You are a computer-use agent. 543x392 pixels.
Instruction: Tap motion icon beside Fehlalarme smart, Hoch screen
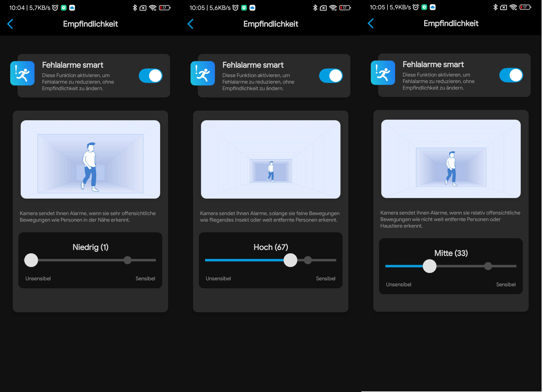pyautogui.click(x=202, y=73)
